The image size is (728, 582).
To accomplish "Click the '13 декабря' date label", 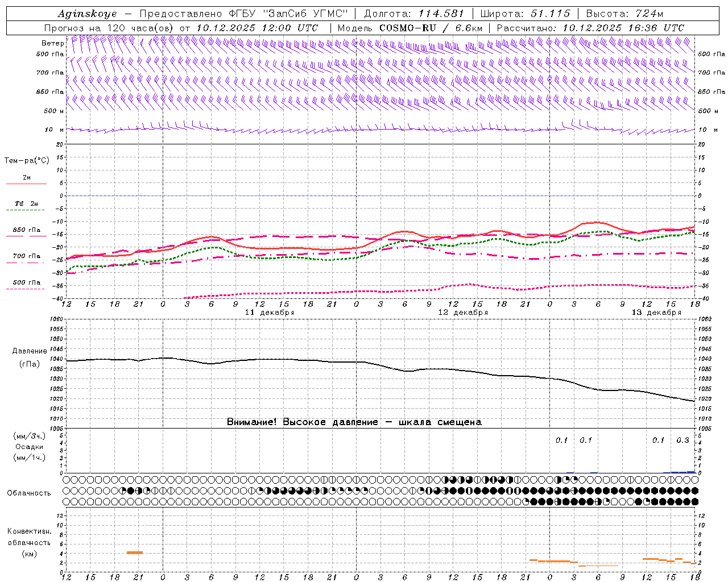I will pos(656,313).
